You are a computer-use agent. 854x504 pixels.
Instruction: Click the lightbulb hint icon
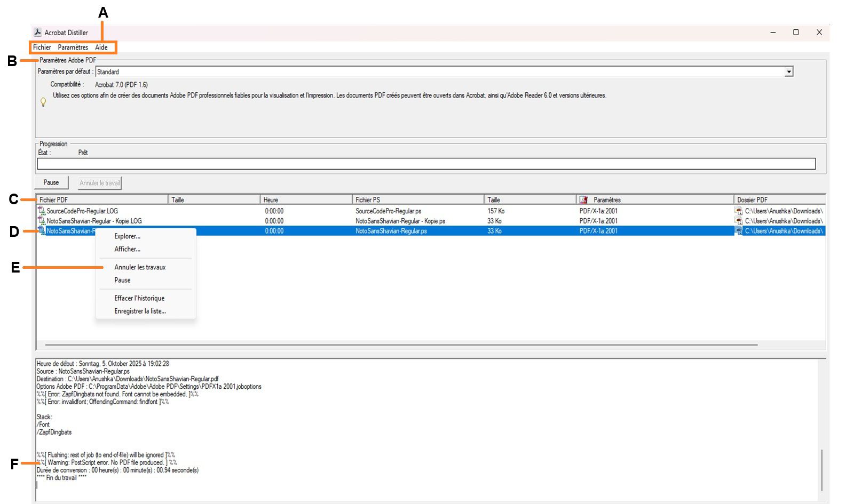(x=43, y=102)
